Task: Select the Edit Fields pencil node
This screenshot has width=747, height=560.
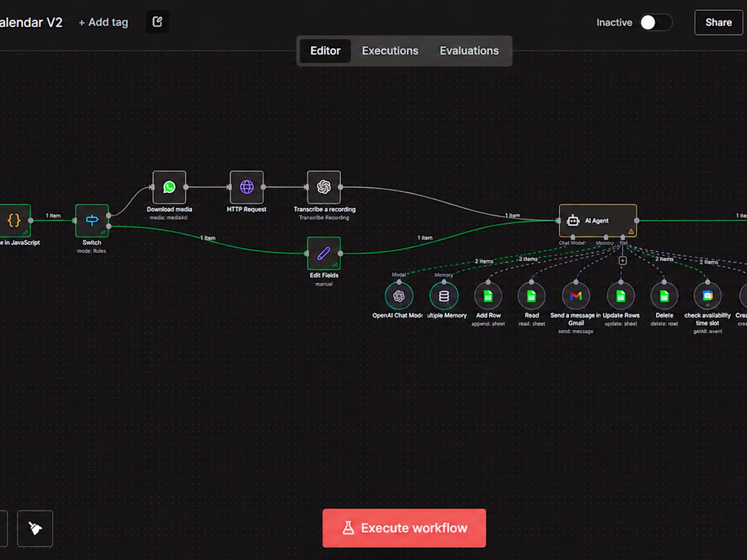Action: tap(324, 253)
